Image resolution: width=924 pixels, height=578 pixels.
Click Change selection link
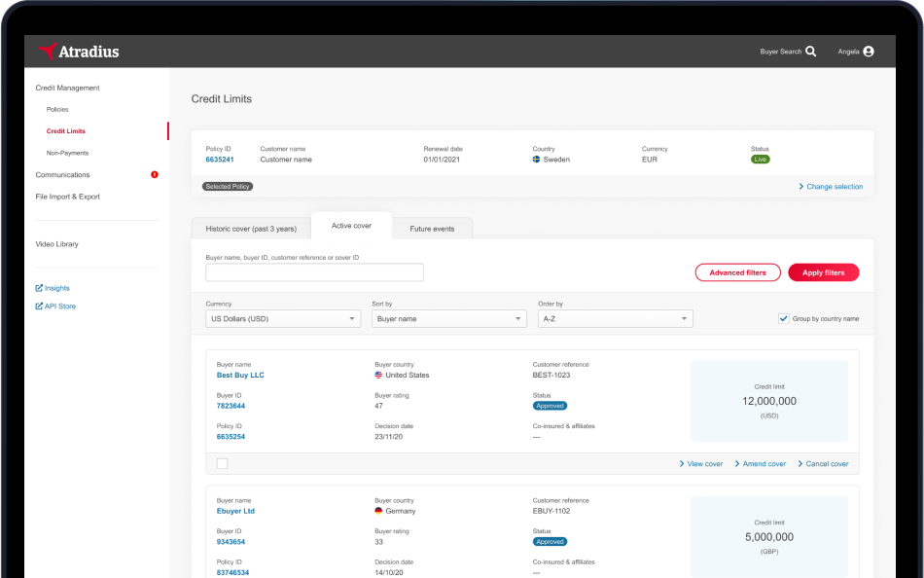pyautogui.click(x=831, y=187)
